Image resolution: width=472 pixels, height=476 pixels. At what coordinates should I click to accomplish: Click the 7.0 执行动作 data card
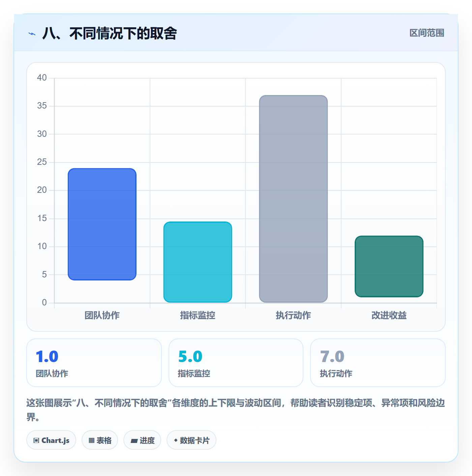(378, 363)
